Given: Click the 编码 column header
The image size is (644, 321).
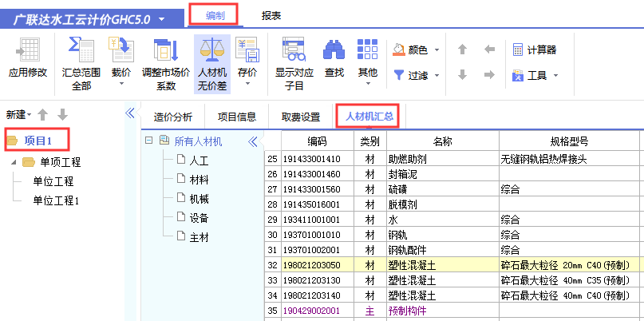Looking at the screenshot, I should tap(318, 141).
